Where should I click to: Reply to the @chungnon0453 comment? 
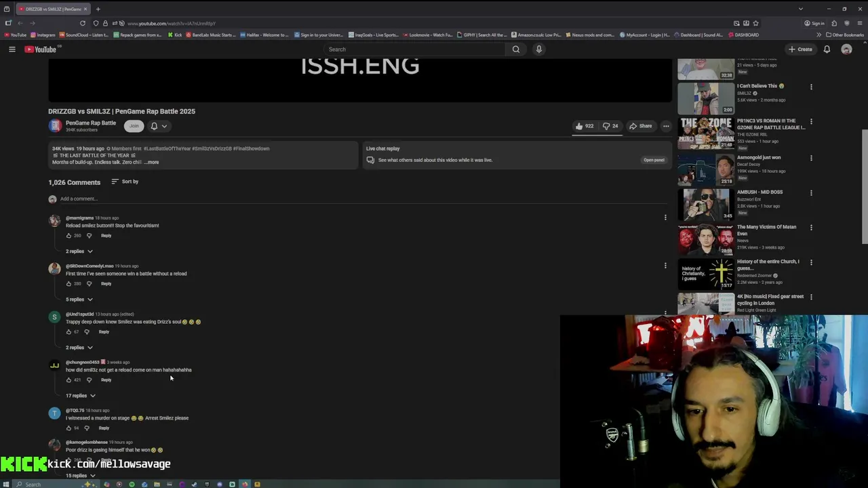[106, 380]
